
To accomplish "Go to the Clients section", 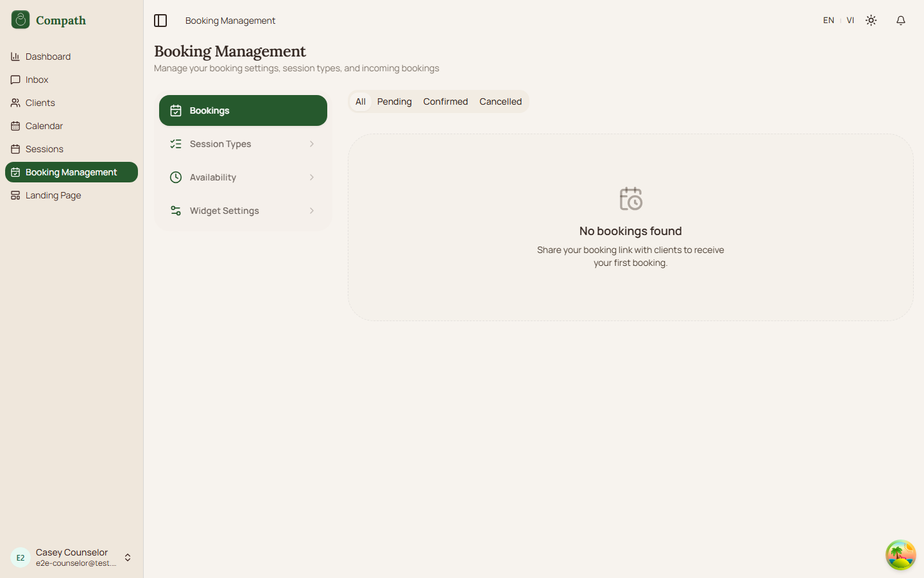I will click(x=40, y=103).
